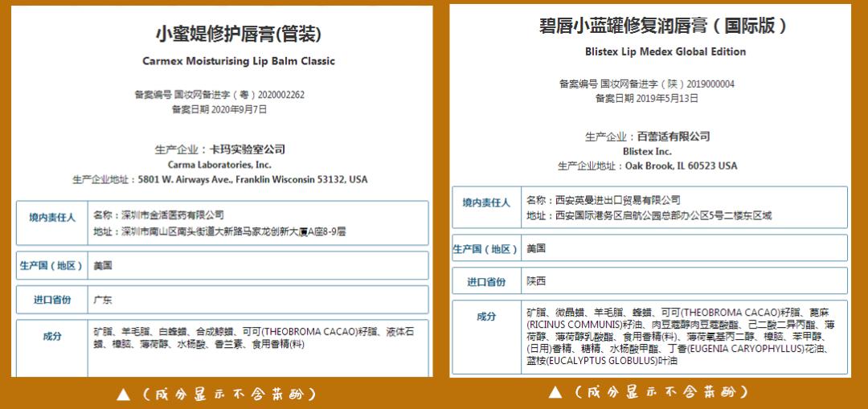Click filing date 2020年9月7日

coord(219,109)
